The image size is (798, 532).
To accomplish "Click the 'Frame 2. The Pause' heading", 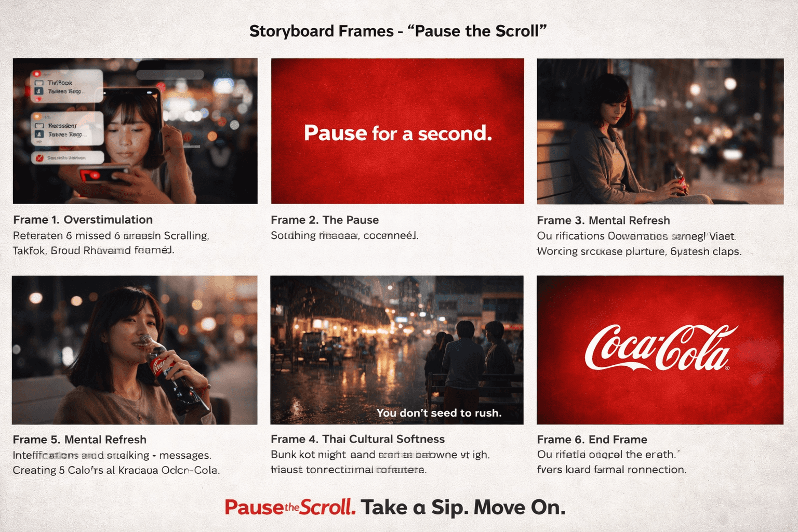I will pyautogui.click(x=325, y=220).
